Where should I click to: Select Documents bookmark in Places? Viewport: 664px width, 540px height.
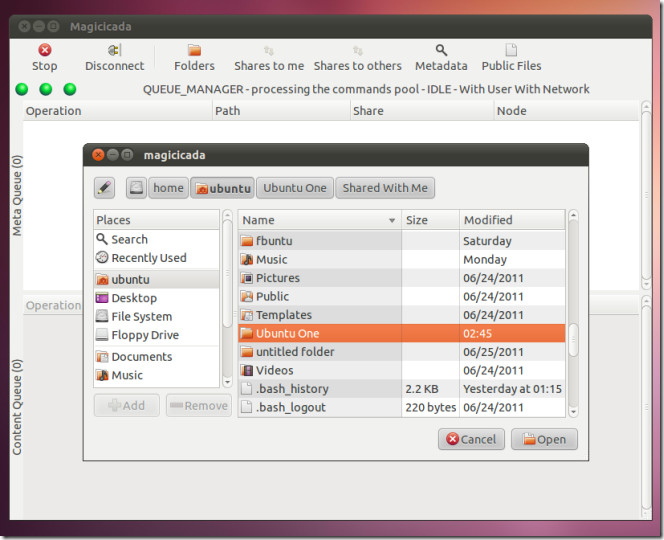(x=156, y=357)
